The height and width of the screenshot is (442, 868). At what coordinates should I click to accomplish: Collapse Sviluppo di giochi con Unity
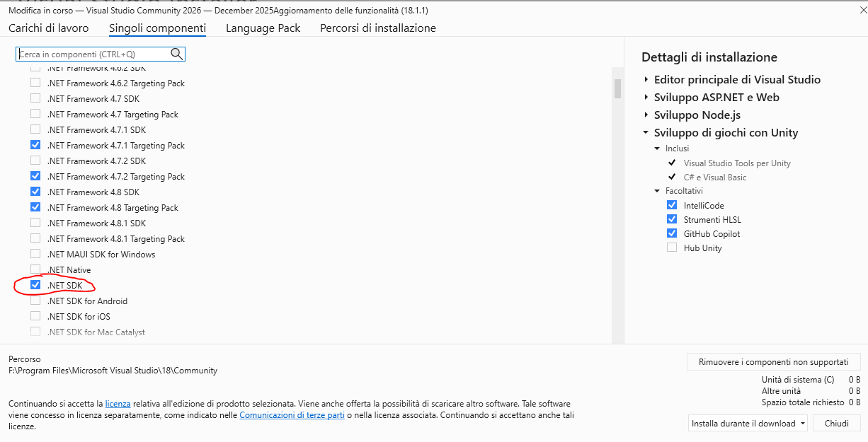646,133
